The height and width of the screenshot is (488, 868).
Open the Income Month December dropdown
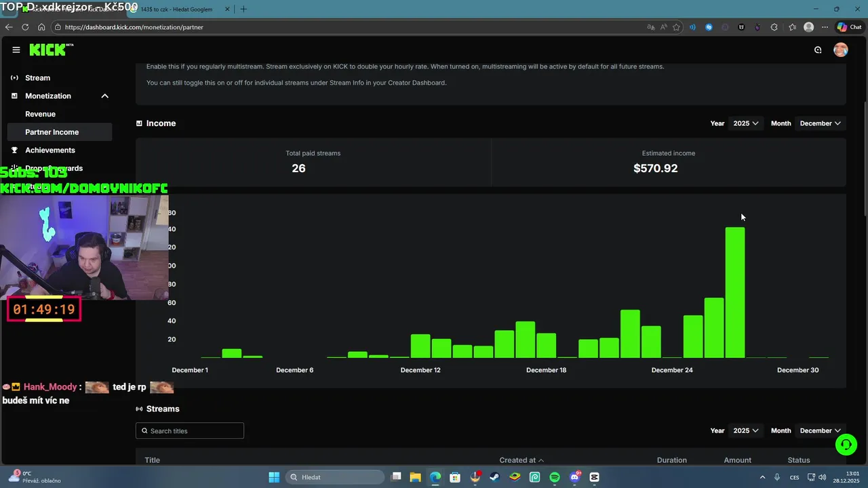coord(821,123)
